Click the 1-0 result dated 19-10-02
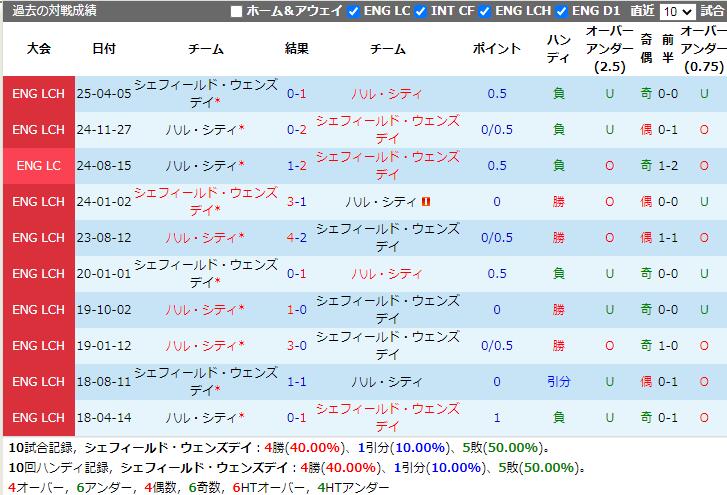The width and height of the screenshot is (727, 495). pos(296,310)
